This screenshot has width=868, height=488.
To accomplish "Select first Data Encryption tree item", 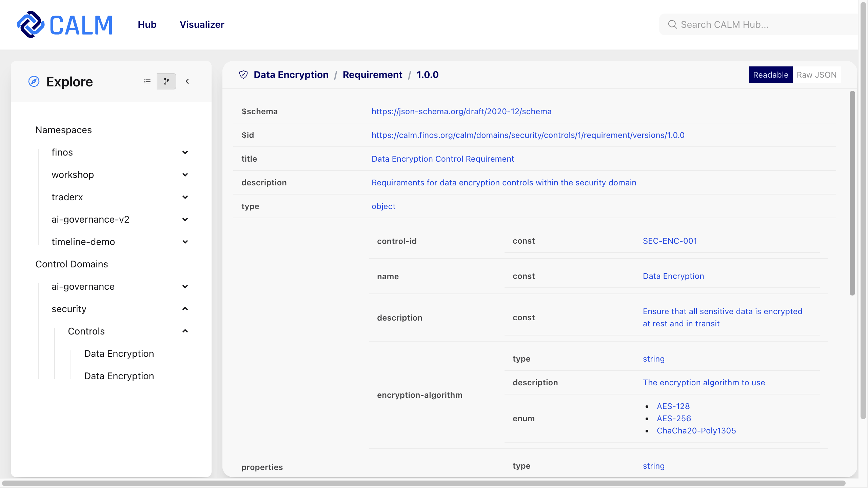I will (119, 353).
